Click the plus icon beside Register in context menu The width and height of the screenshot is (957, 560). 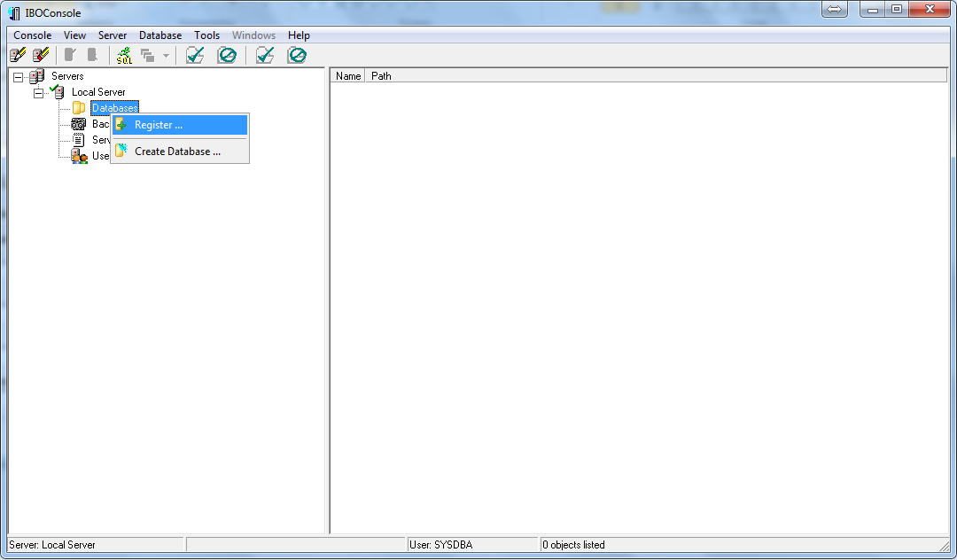tap(121, 125)
